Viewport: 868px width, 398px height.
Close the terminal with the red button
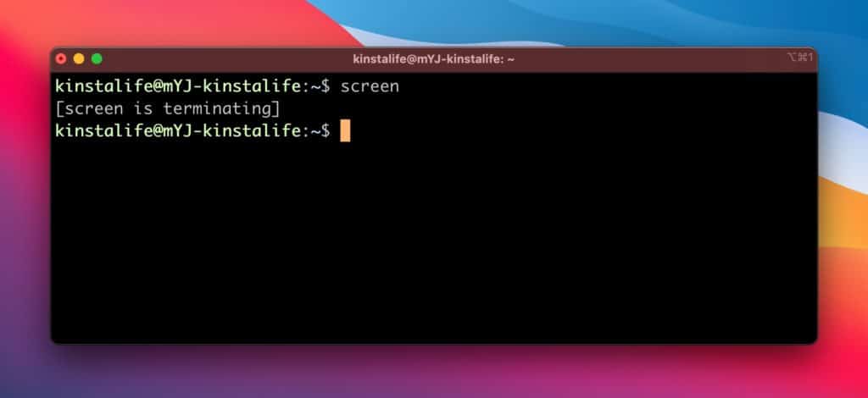click(61, 58)
